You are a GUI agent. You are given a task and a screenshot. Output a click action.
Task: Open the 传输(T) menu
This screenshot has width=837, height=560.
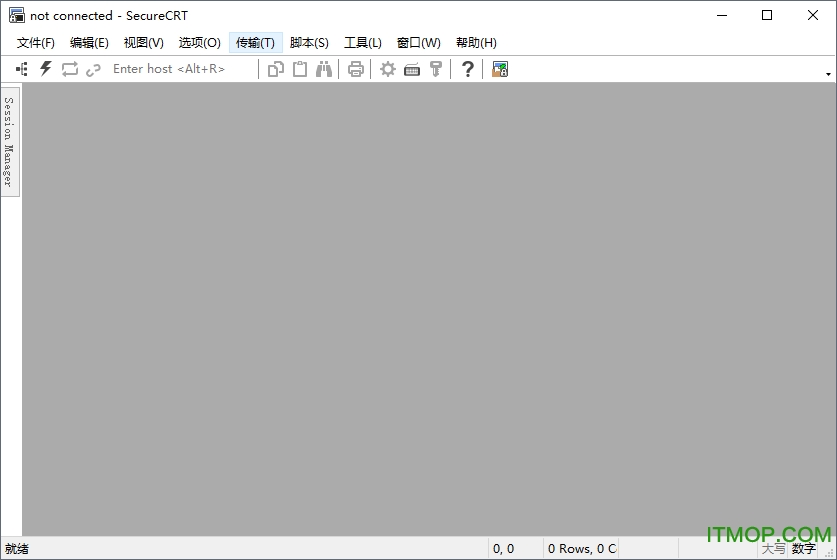pyautogui.click(x=255, y=43)
